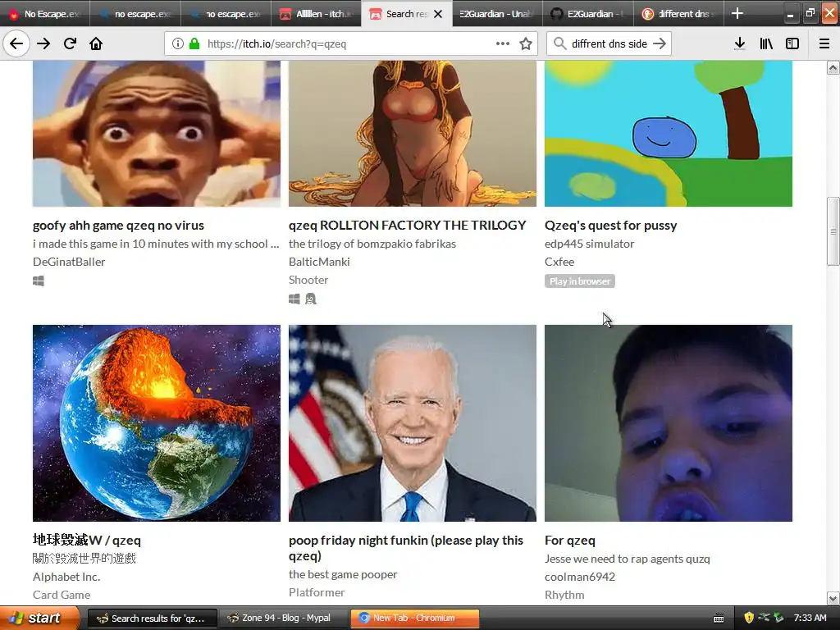The width and height of the screenshot is (840, 630).
Task: Click the Windows icon under Shooter genre
Action: tap(294, 299)
